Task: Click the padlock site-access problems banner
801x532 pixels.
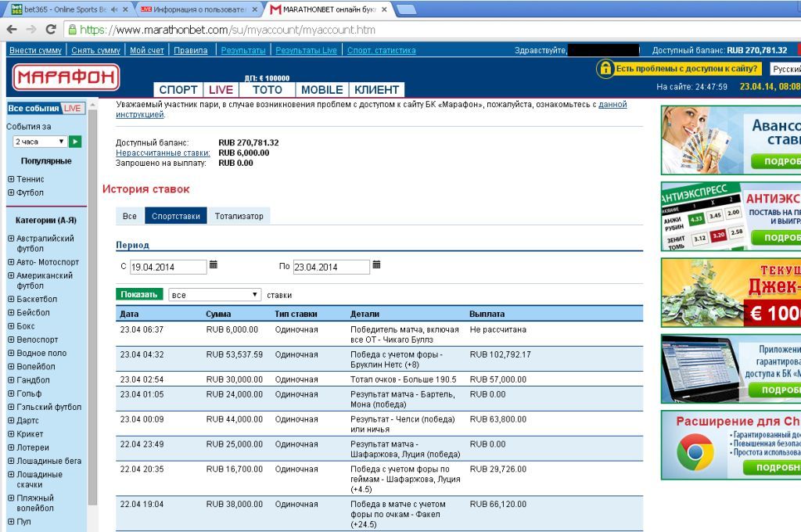Action: 678,69
